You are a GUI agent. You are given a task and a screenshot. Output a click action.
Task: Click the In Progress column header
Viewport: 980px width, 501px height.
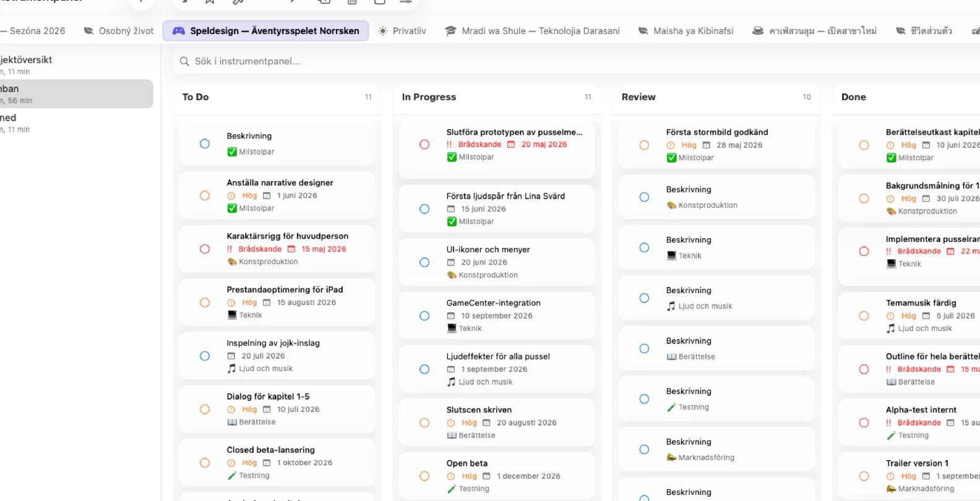coord(429,96)
